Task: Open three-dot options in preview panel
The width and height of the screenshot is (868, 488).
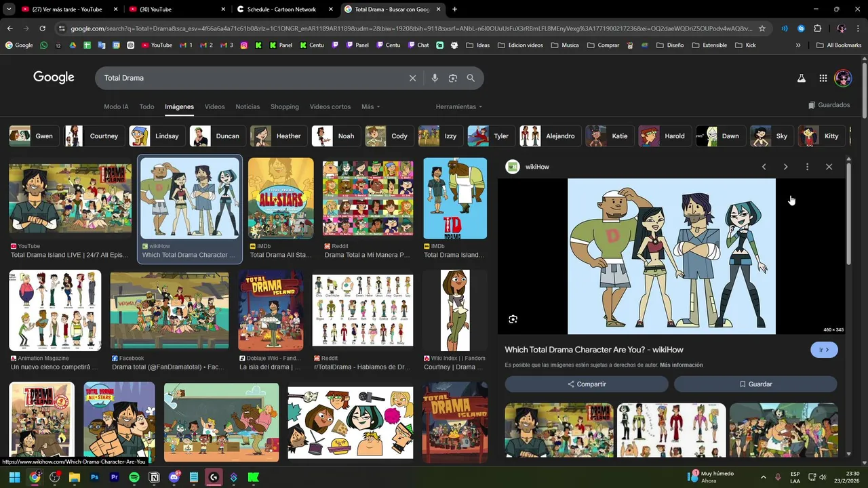Action: [x=807, y=167]
